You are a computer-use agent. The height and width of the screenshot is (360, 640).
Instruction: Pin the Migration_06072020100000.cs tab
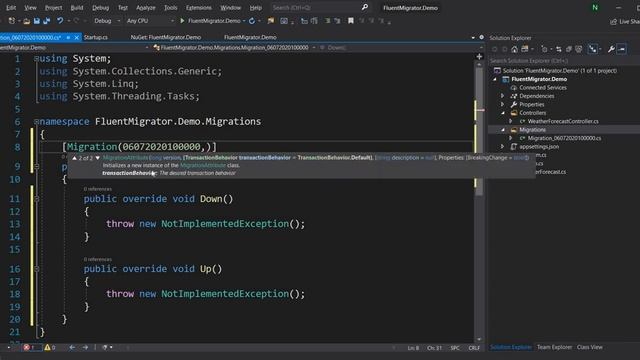pos(68,37)
